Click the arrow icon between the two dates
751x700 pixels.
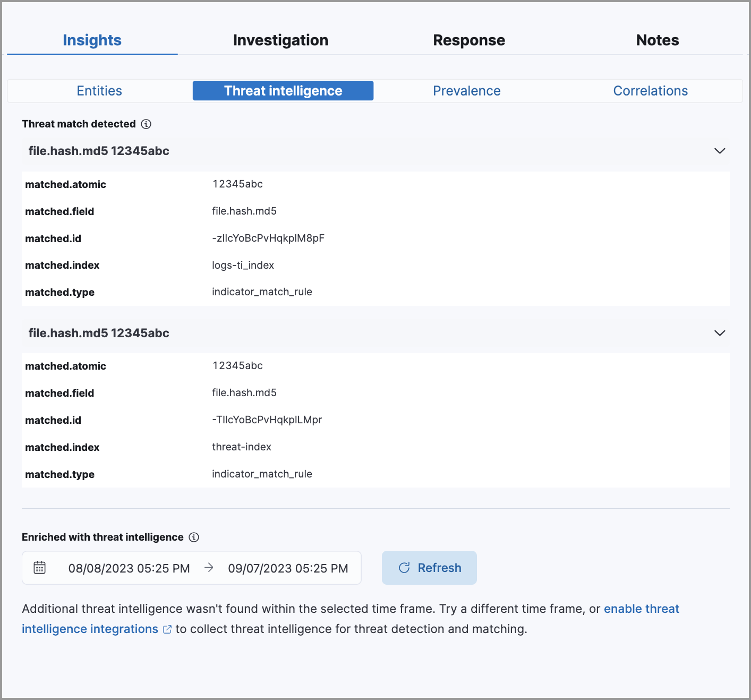tap(208, 567)
